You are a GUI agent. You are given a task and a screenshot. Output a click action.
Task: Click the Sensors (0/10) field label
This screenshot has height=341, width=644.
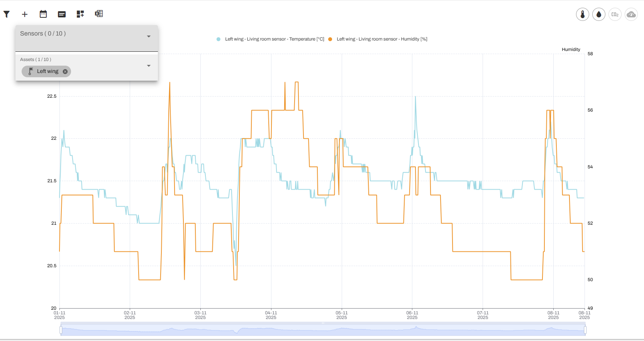point(43,34)
